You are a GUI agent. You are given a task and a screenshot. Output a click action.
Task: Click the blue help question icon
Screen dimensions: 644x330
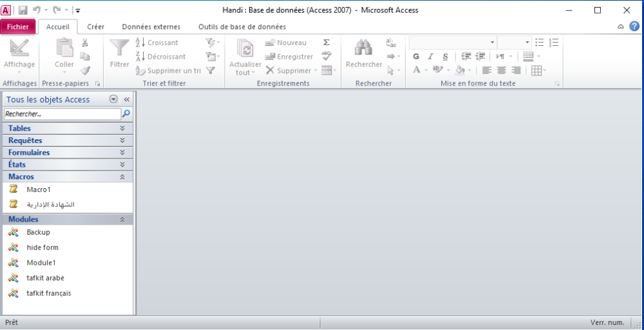(634, 26)
